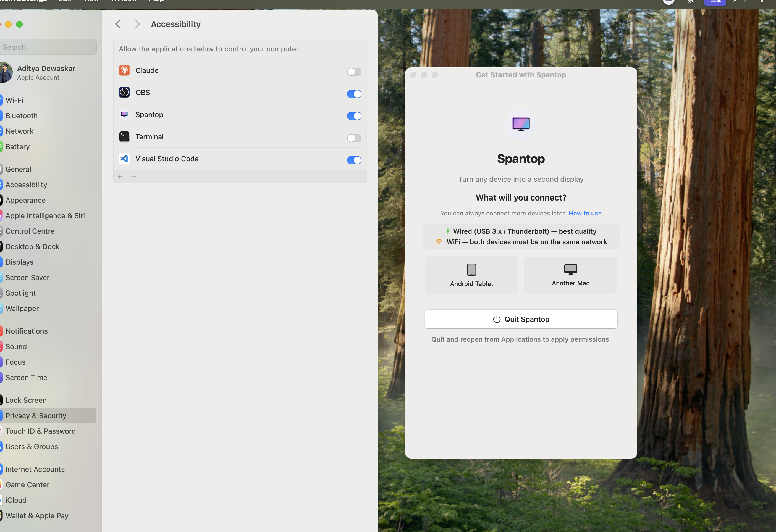
Task: Click the yellow minimize button of System Settings
Action: click(8, 24)
